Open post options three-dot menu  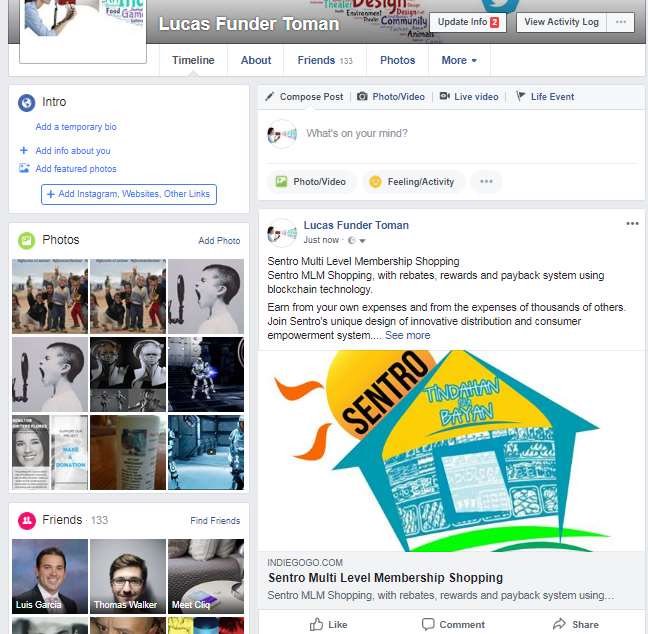632,224
